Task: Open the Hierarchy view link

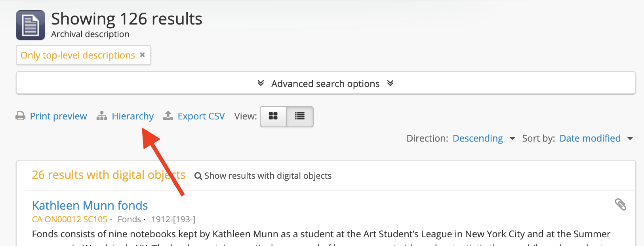Action: coord(132,116)
